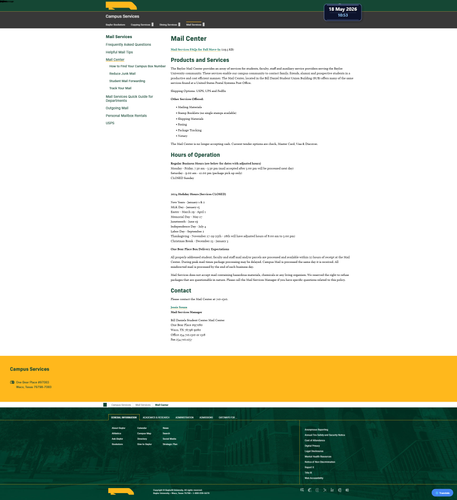This screenshot has width=457, height=500.
Task: Click the mail icon beside One Bear Place address
Action: pyautogui.click(x=12, y=382)
